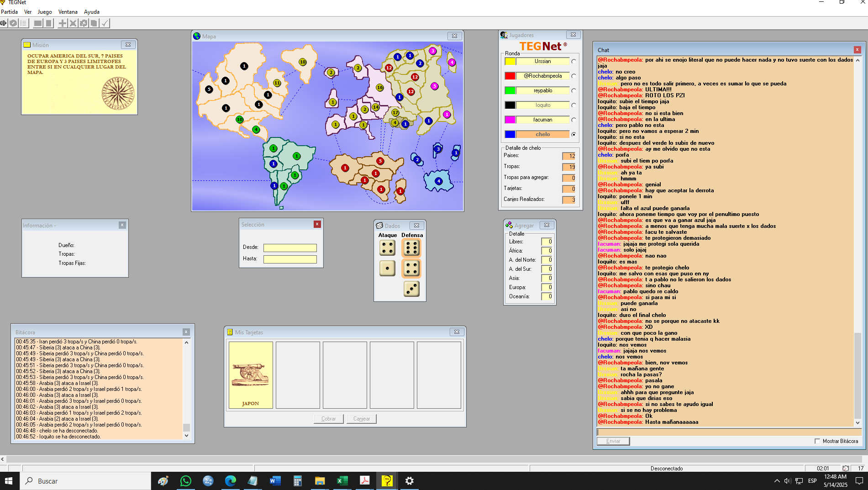
Task: Open the Juego menu
Action: (45, 12)
